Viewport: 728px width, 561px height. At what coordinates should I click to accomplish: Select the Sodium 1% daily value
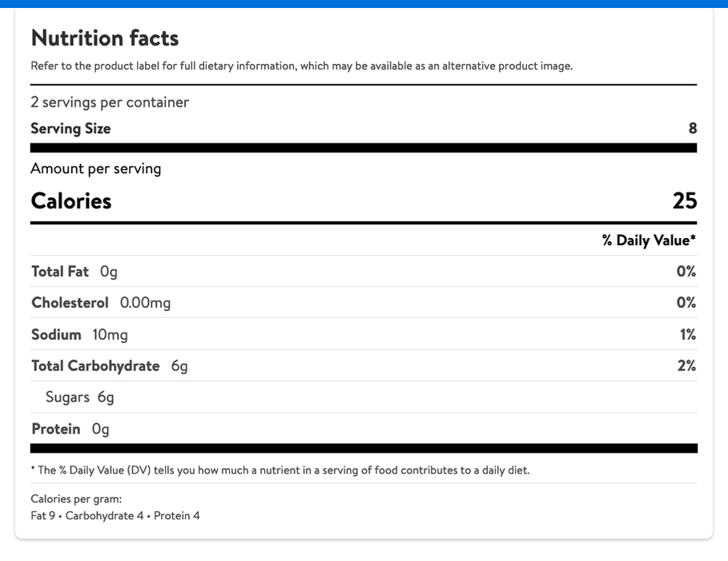pyautogui.click(x=688, y=335)
